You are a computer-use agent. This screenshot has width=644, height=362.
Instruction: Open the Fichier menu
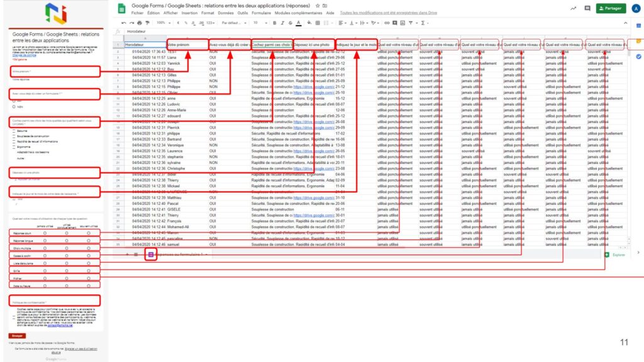(136, 13)
